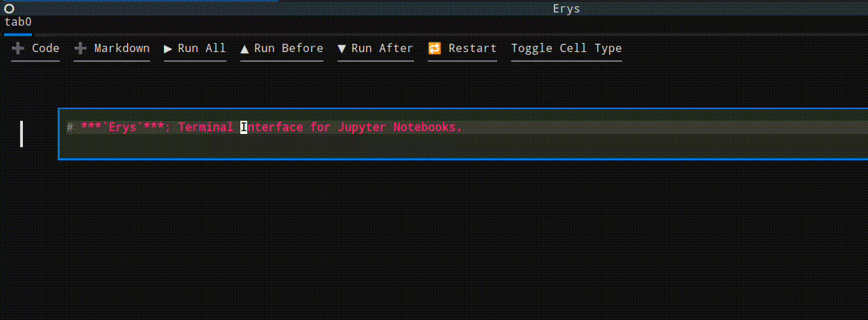
Task: Click the markdown cell text editor
Action: coord(463,134)
